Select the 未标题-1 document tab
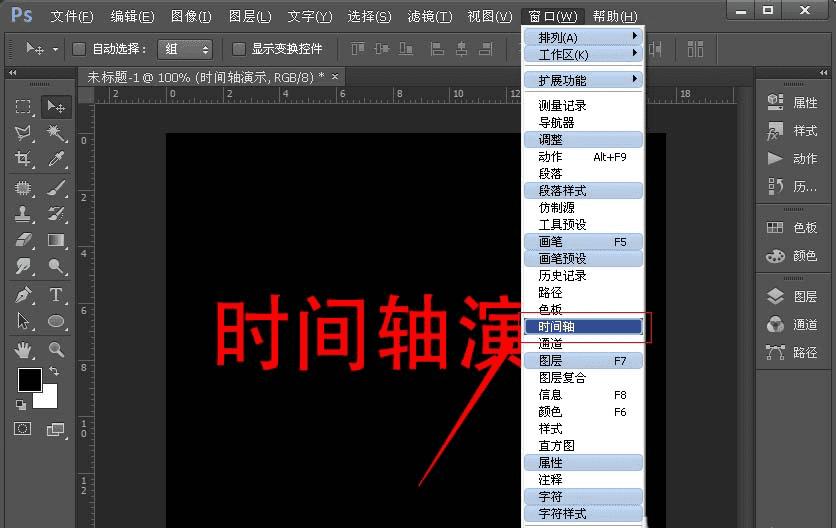Screen dimensions: 836x528 (212, 77)
